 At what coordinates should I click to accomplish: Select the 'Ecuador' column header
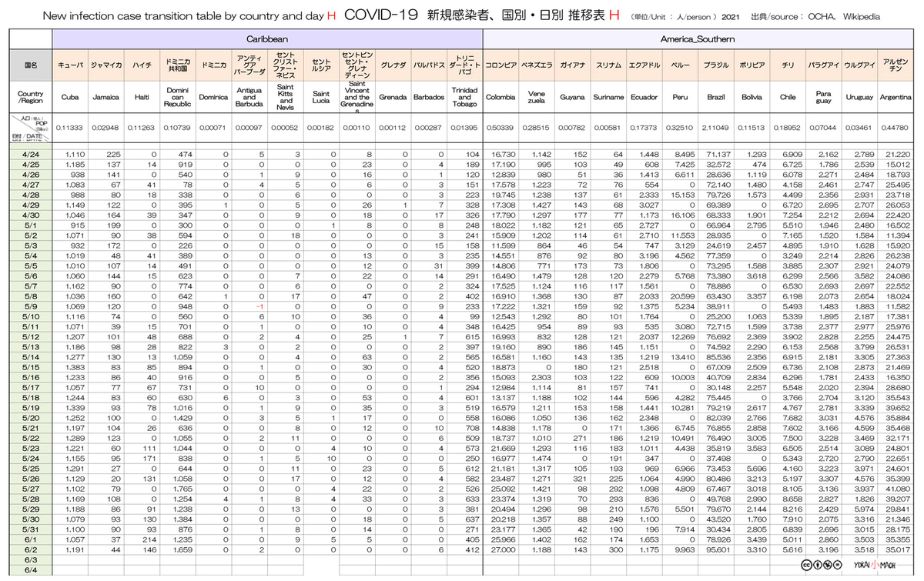[644, 98]
